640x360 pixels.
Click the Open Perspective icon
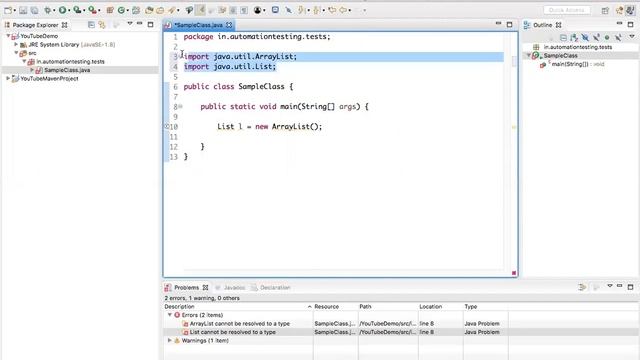tap(605, 10)
